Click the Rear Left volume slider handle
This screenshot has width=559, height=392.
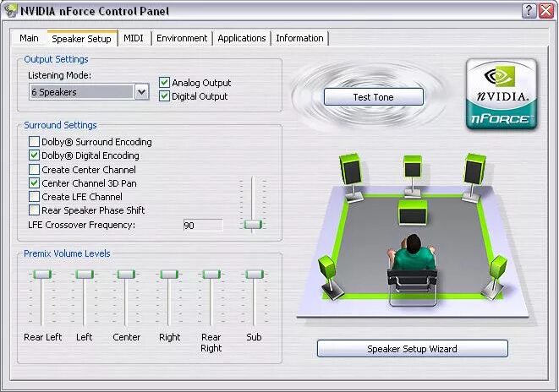(42, 275)
